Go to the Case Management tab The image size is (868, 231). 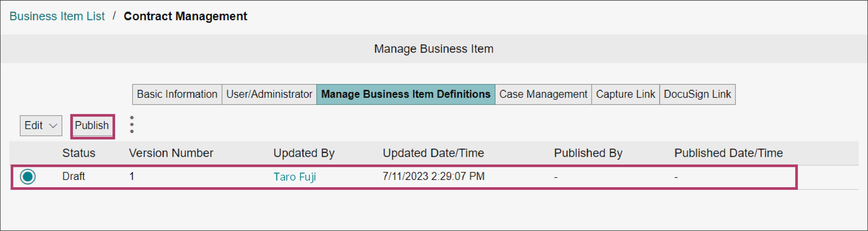point(543,94)
